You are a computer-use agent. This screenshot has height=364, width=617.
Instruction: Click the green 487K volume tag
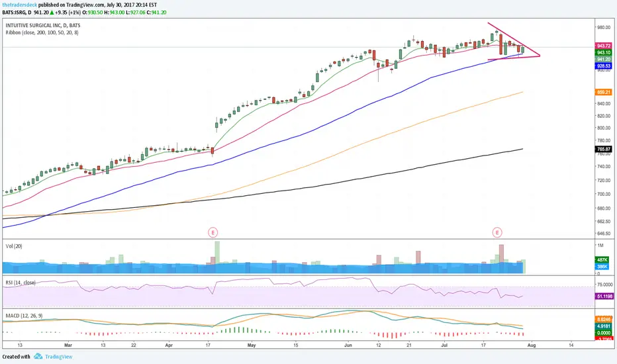click(602, 260)
